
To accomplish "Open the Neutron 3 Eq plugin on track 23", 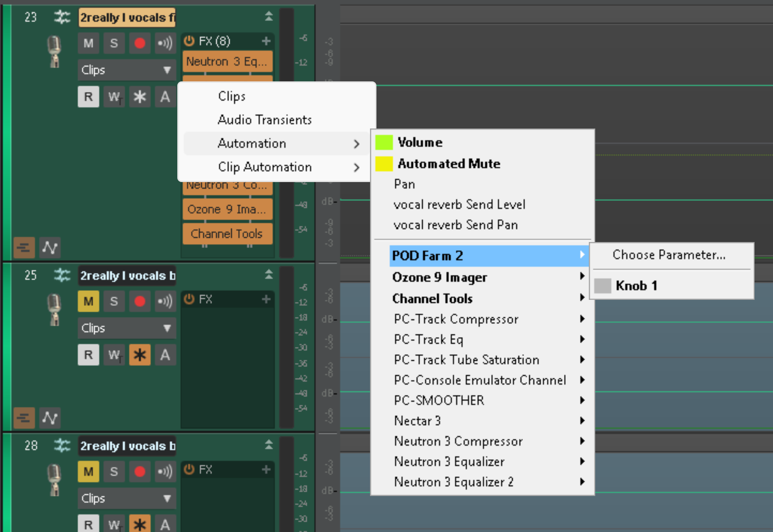I will point(227,62).
